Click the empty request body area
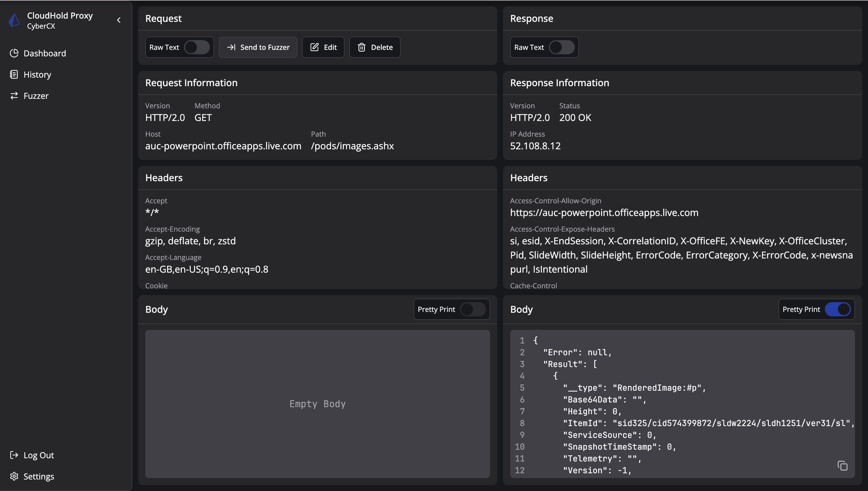868x491 pixels. point(317,404)
